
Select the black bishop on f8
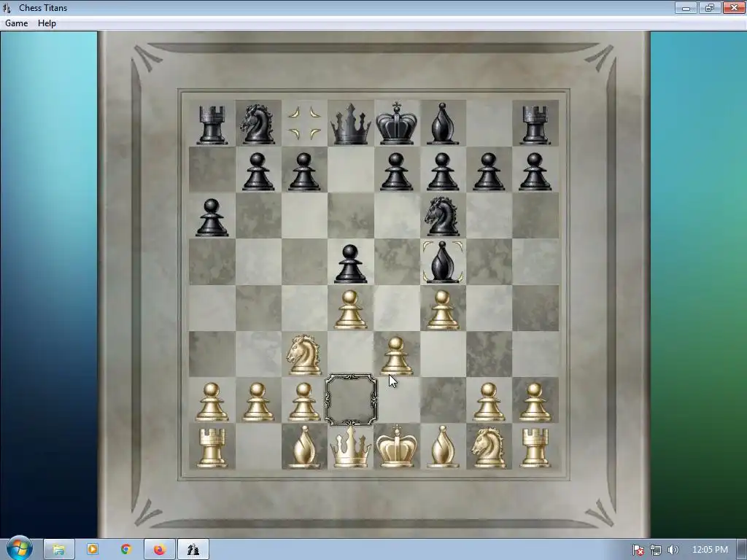(443, 124)
